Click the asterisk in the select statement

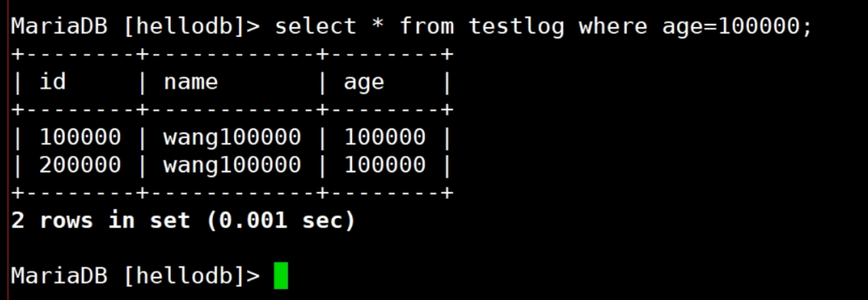click(378, 25)
